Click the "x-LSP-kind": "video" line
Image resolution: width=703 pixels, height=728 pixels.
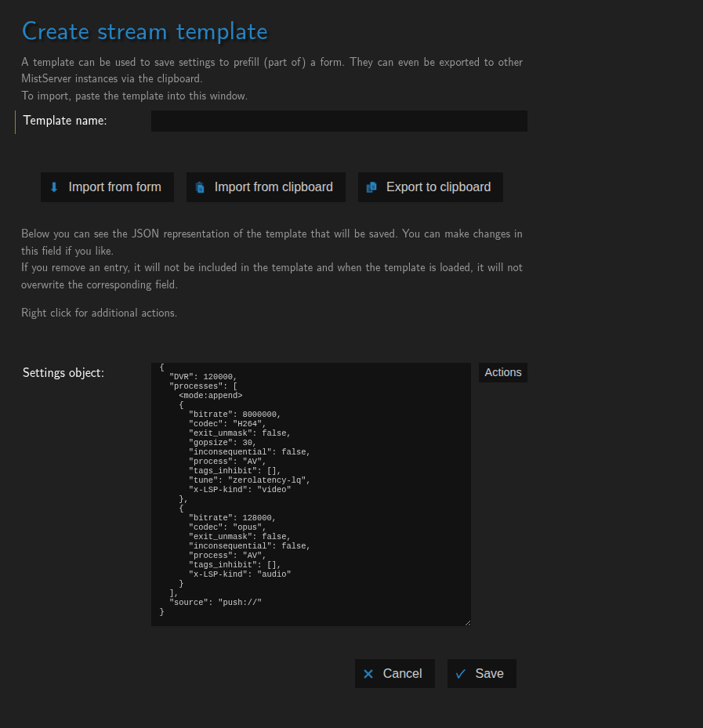(240, 489)
